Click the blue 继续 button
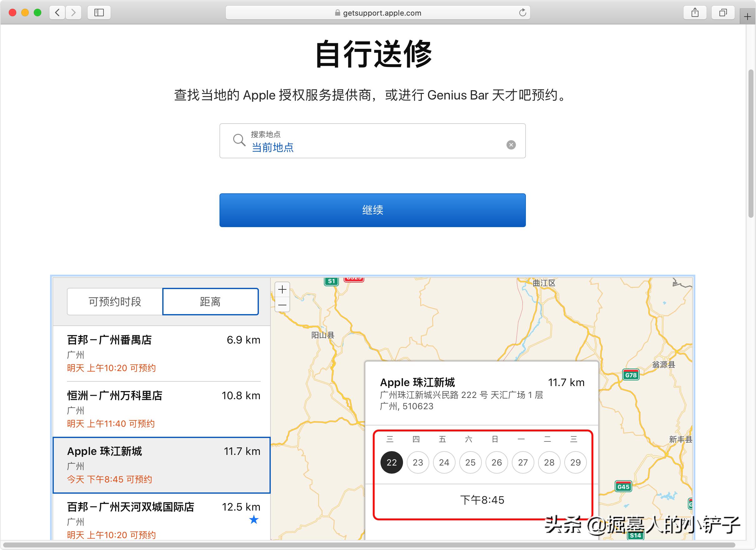756x550 pixels. pos(372,210)
